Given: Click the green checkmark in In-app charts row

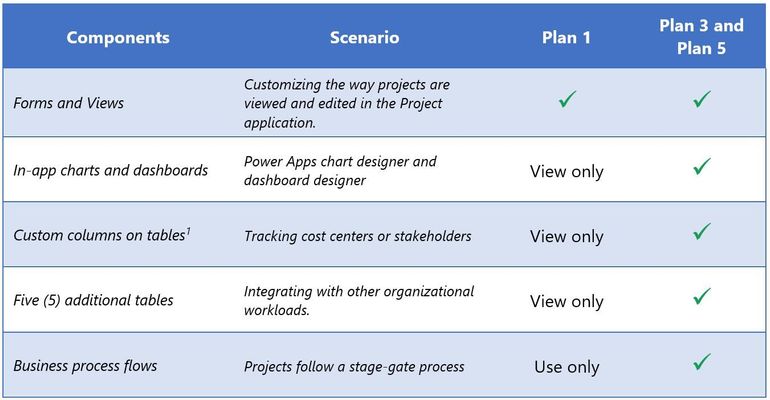Looking at the screenshot, I should pos(702,166).
